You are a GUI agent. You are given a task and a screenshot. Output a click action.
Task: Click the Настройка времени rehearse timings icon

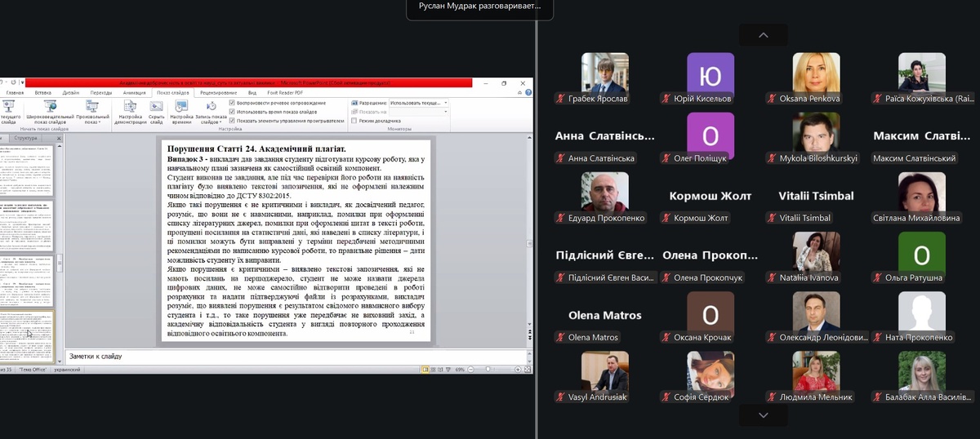[x=181, y=113]
